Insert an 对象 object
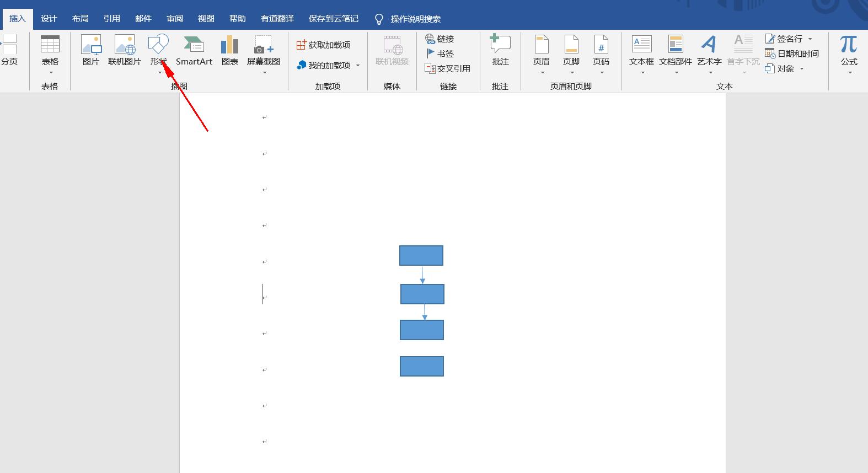The height and width of the screenshot is (473, 868). 780,69
